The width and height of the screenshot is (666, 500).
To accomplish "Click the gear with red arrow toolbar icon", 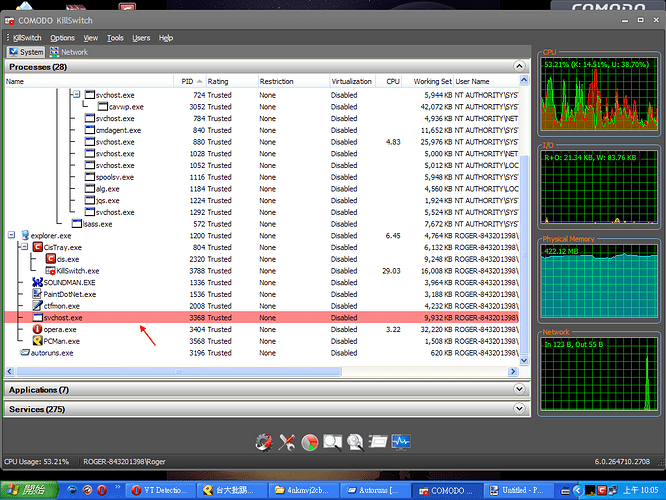I will point(264,442).
